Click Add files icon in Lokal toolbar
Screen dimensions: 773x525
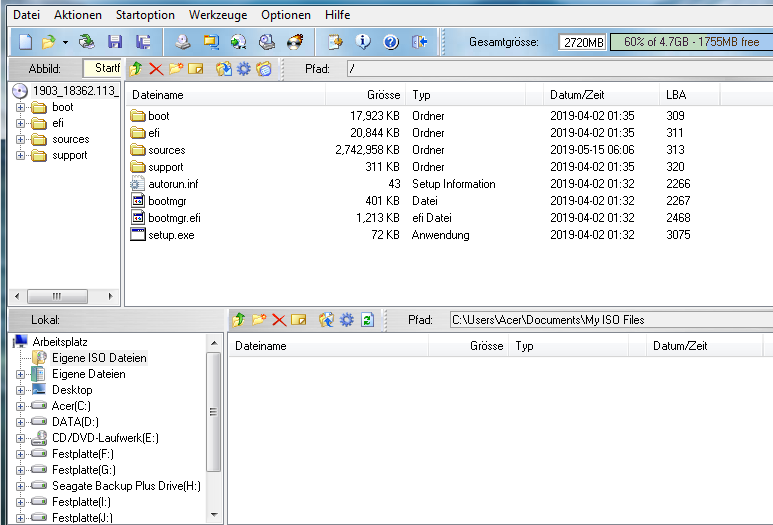point(326,320)
